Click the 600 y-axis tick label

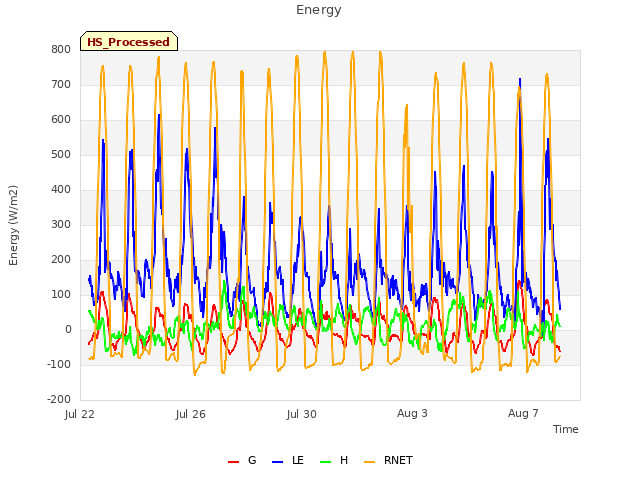point(61,120)
